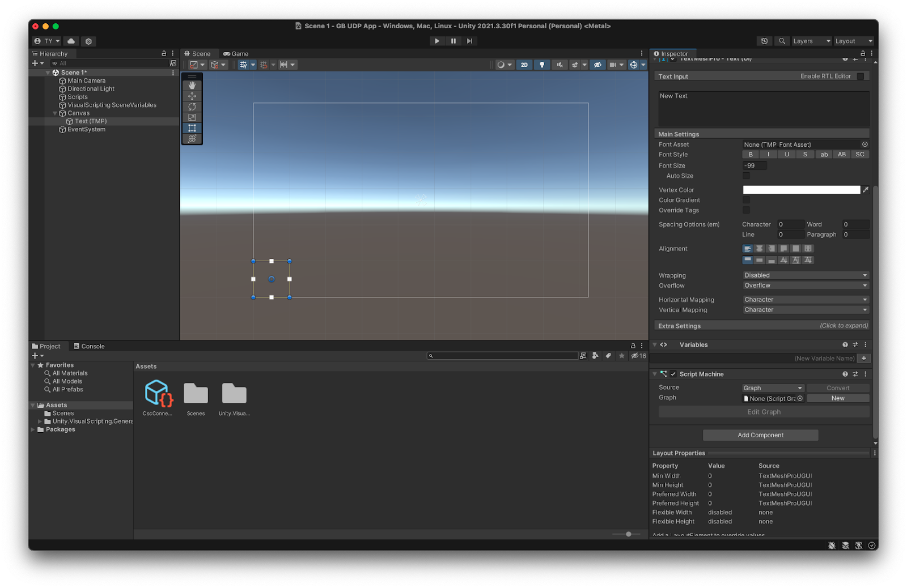Image resolution: width=907 pixels, height=588 pixels.
Task: Open the Layout dropdown
Action: (854, 41)
